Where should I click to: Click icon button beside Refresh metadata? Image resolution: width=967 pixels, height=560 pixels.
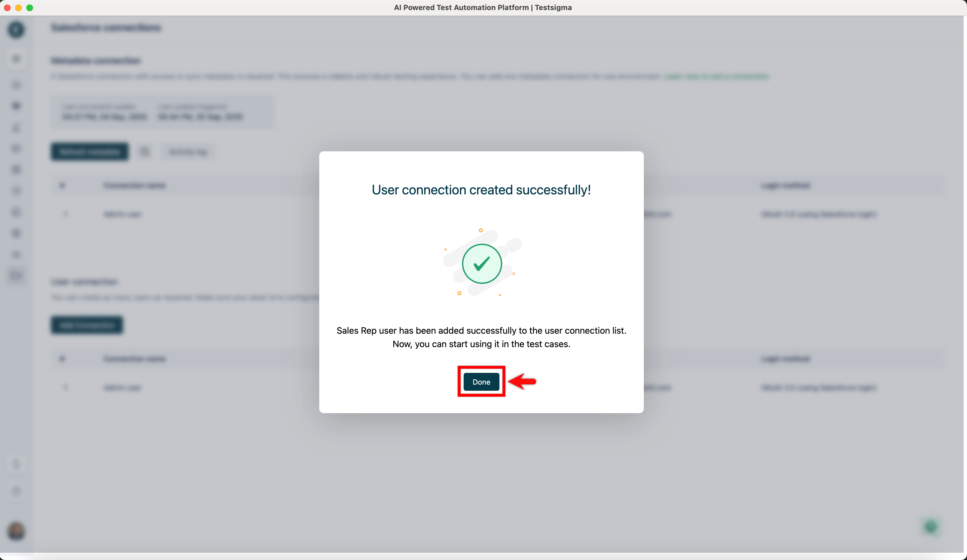click(x=145, y=152)
